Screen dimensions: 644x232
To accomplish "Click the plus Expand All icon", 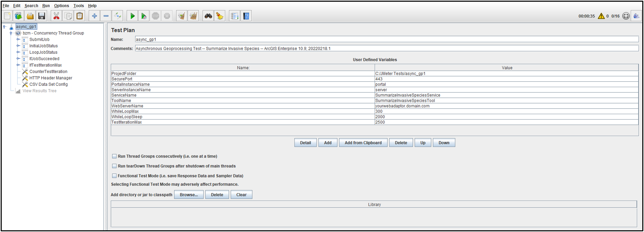I will 94,16.
